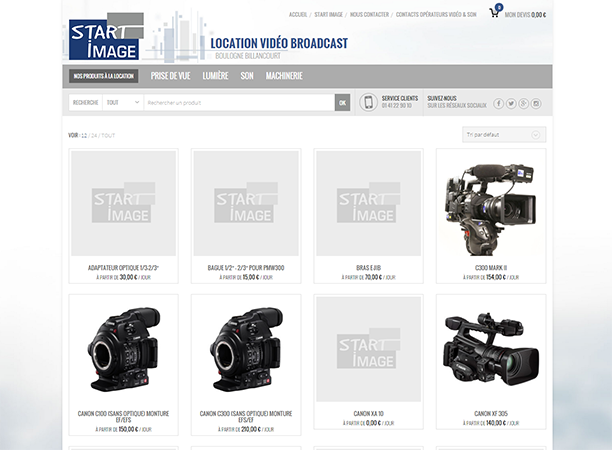This screenshot has width=612, height=450.
Task: Open Adaptateur Optique 1/3-2/3 placeholder thumbnail
Action: 123,203
